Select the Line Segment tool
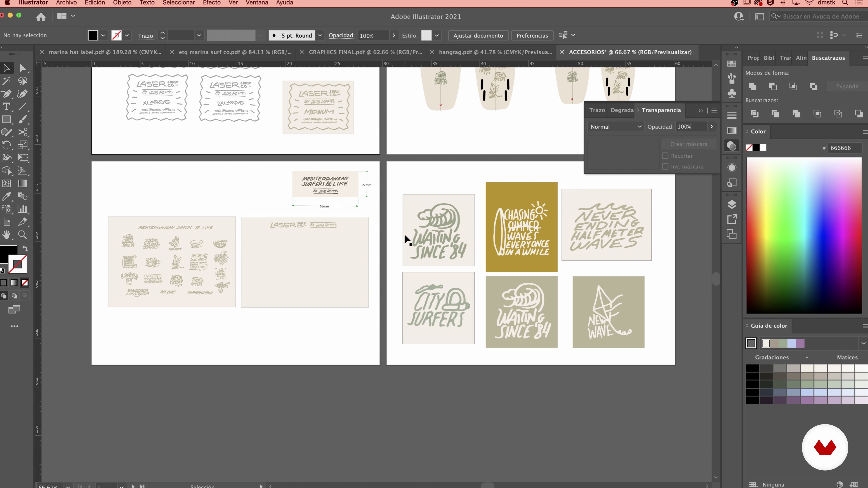868x488 pixels. 23,107
